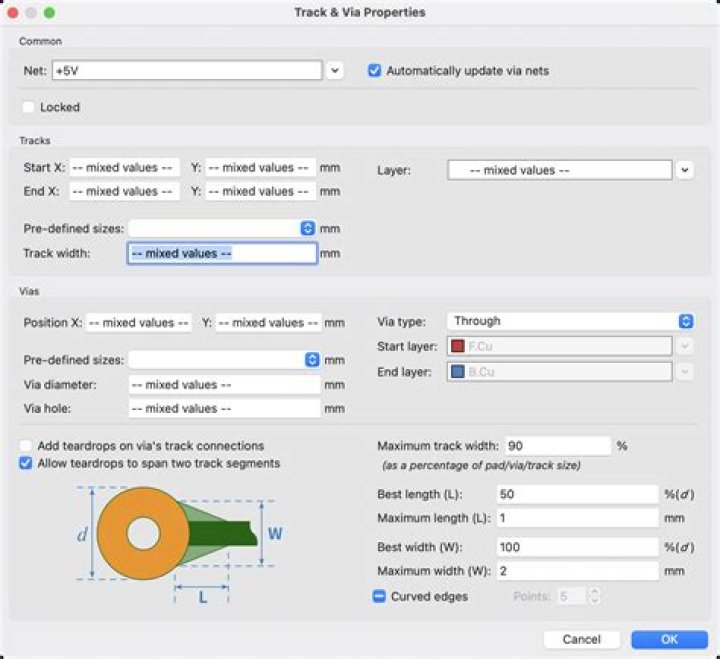Open the track Pre-defined sizes dropdown
720x659 pixels.
pos(222,228)
